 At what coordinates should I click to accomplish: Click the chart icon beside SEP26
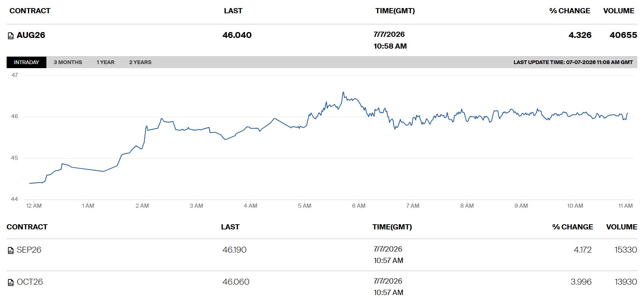pos(11,250)
